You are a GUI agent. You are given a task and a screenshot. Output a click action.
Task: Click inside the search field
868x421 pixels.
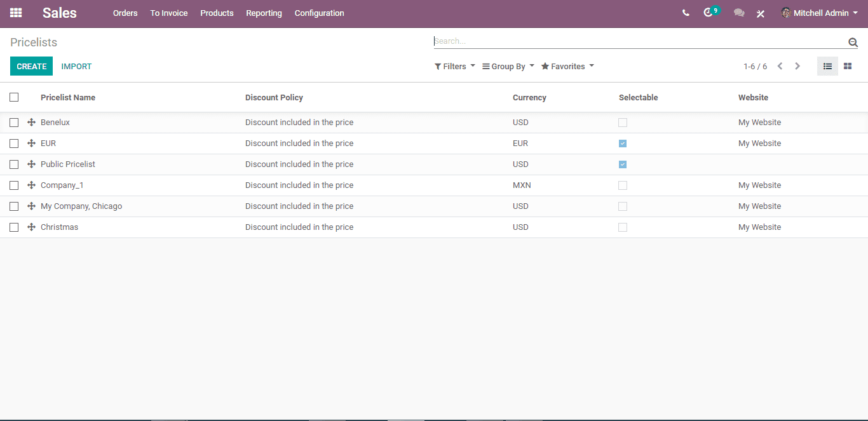[x=635, y=41]
